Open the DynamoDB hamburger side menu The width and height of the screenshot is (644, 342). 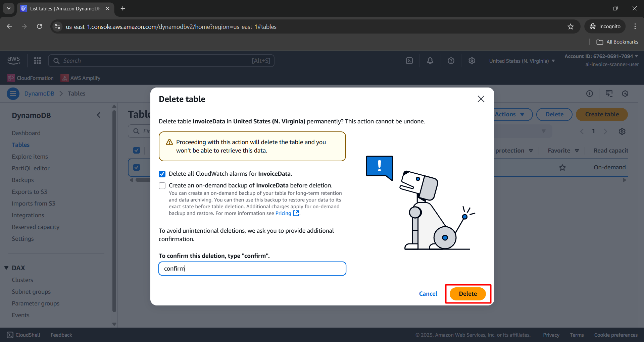(13, 94)
